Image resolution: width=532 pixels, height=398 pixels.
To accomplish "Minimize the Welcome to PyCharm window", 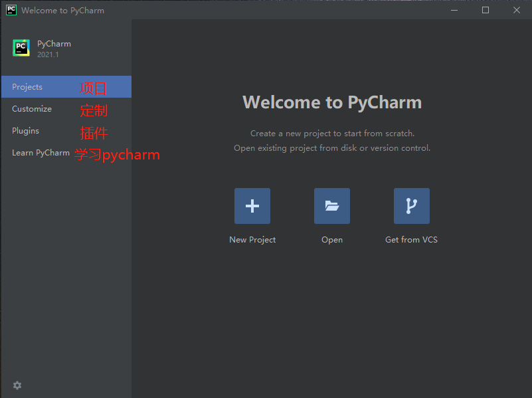I will click(x=454, y=10).
